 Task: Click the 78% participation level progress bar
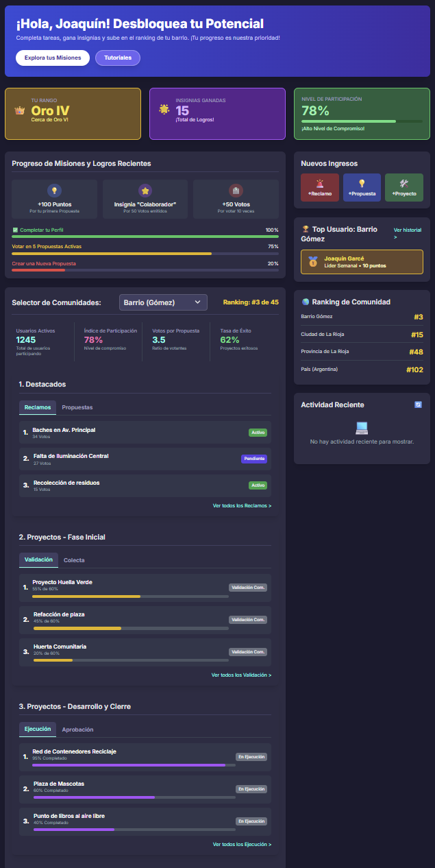[x=362, y=121]
